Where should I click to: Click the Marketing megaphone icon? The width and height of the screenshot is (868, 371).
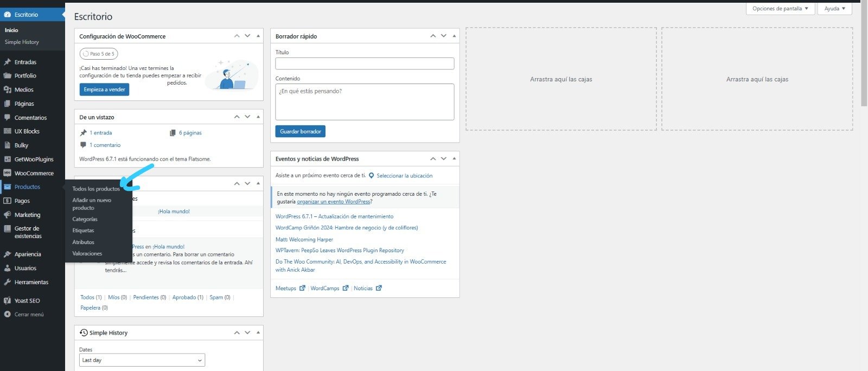[x=8, y=215]
